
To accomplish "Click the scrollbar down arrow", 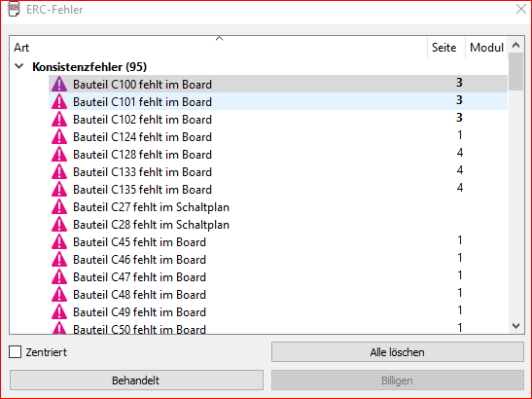I will coord(516,326).
